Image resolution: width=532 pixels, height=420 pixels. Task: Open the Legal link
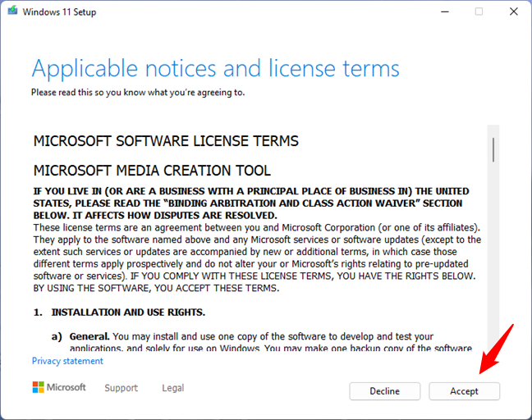click(x=173, y=388)
